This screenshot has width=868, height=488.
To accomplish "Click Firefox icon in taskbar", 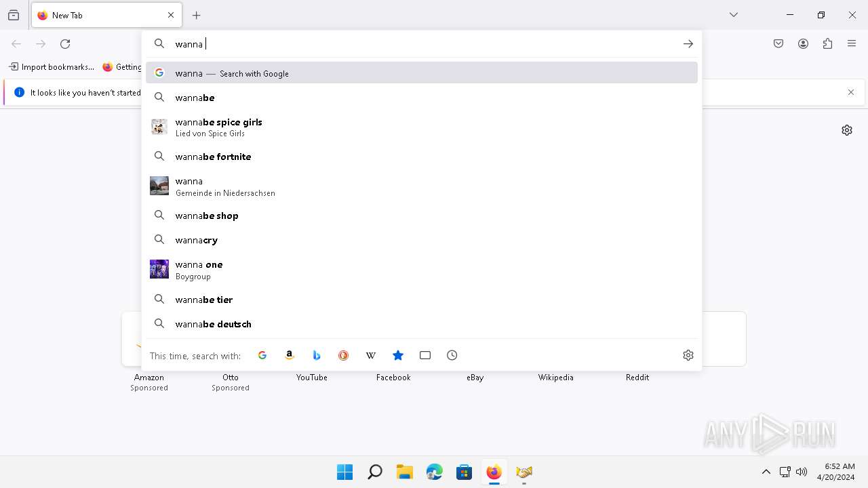I will 494,472.
